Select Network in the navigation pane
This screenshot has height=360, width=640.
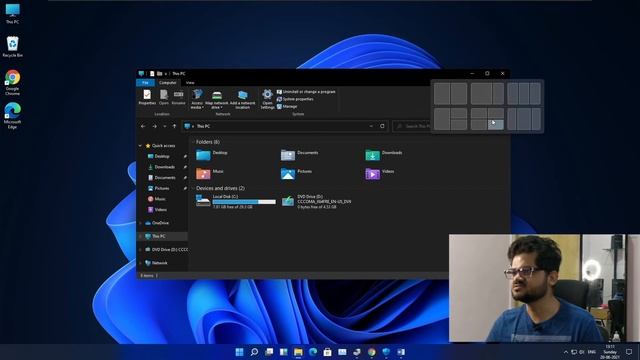click(x=159, y=263)
